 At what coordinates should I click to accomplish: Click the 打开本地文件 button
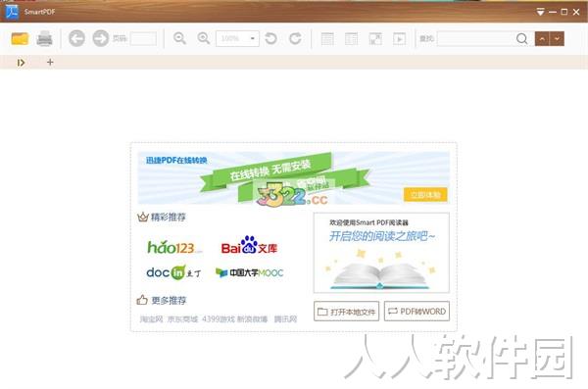pyautogui.click(x=346, y=312)
